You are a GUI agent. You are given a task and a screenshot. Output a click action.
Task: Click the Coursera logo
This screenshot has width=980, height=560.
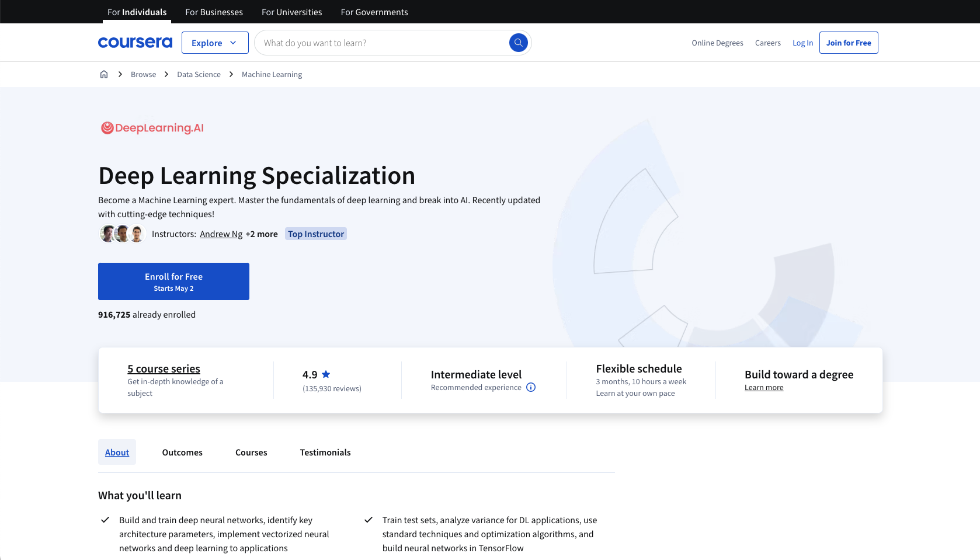coord(135,43)
